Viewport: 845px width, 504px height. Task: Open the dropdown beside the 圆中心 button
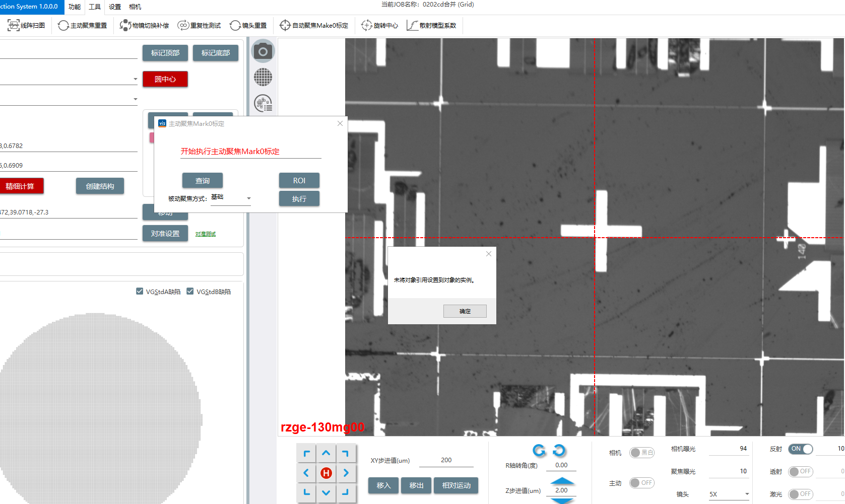click(135, 79)
